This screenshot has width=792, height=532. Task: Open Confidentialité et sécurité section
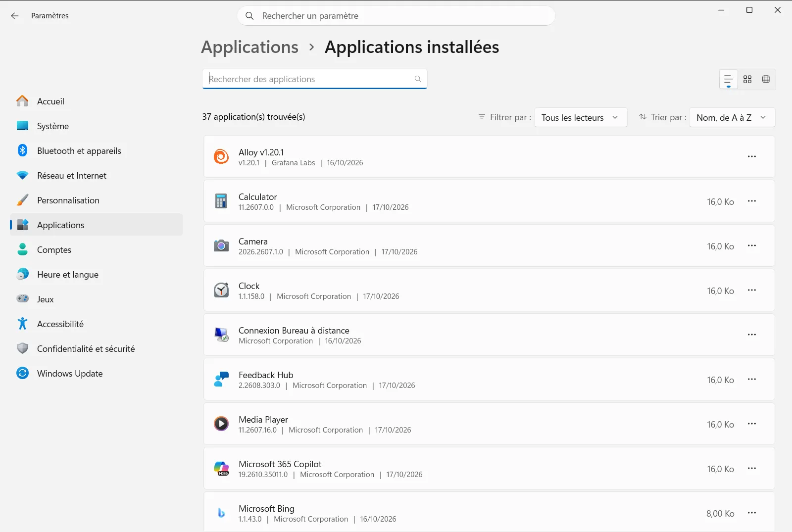[x=97, y=348]
